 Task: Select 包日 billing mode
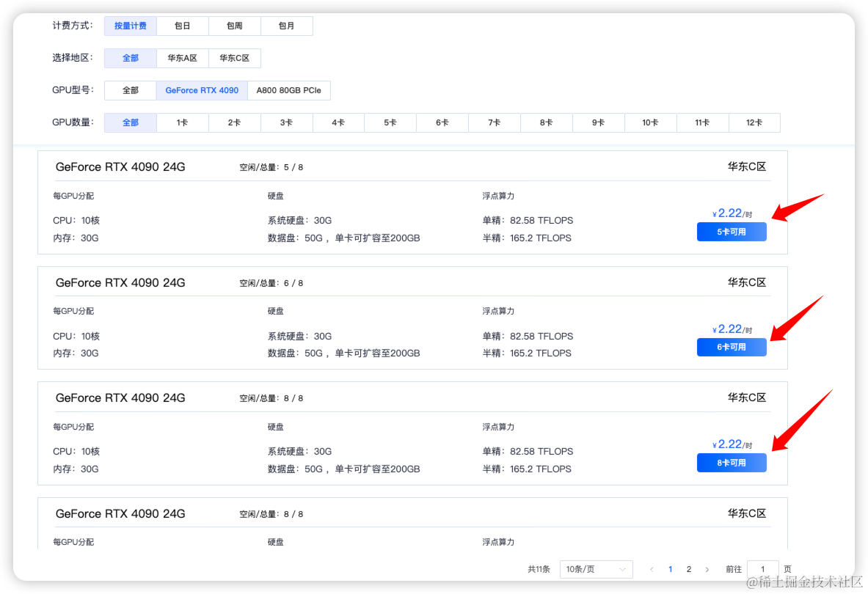point(183,26)
